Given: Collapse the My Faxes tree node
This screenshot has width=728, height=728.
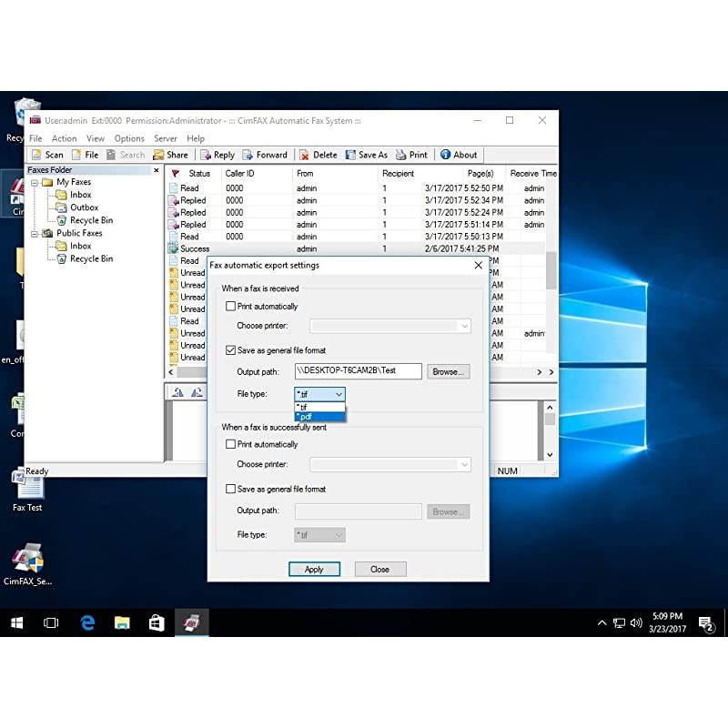Looking at the screenshot, I should pos(34,182).
